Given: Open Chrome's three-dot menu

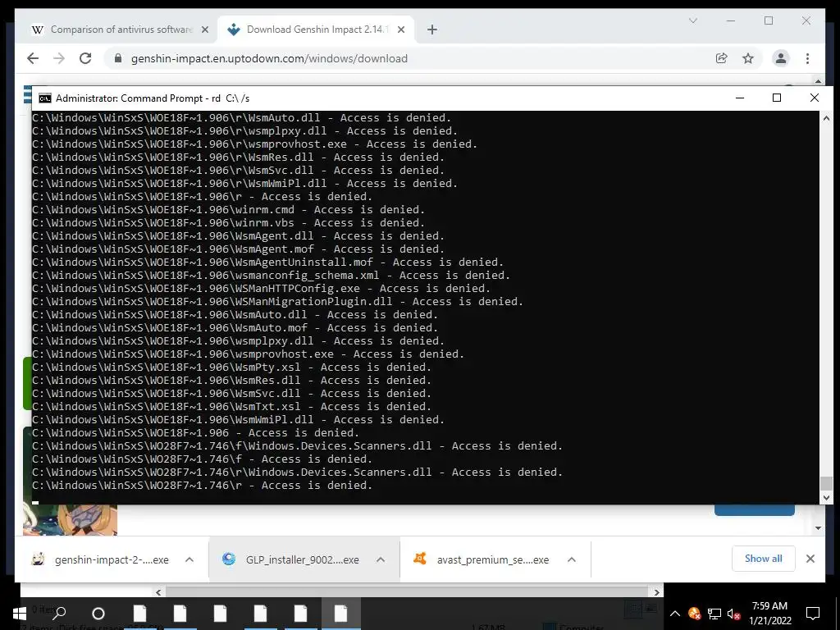Looking at the screenshot, I should coord(807,58).
